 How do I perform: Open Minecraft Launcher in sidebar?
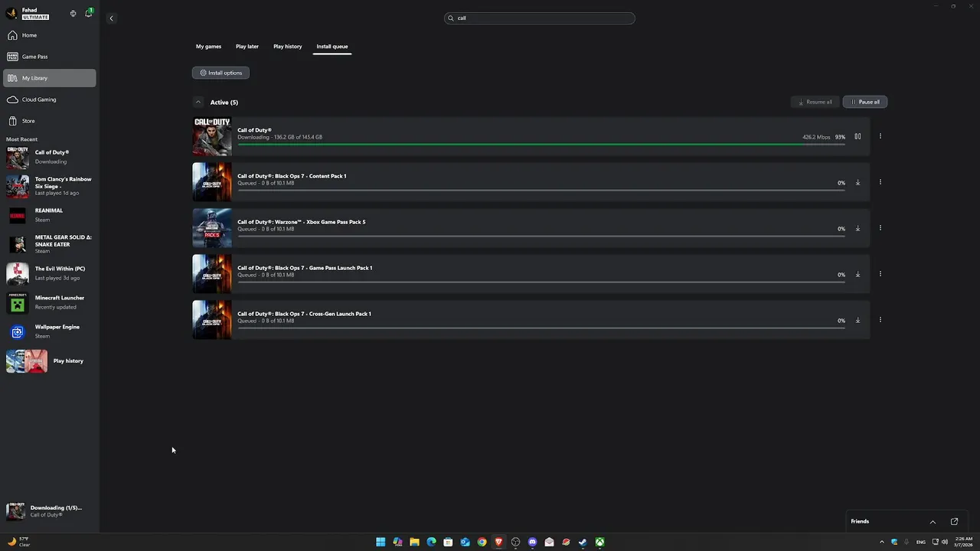pos(50,302)
